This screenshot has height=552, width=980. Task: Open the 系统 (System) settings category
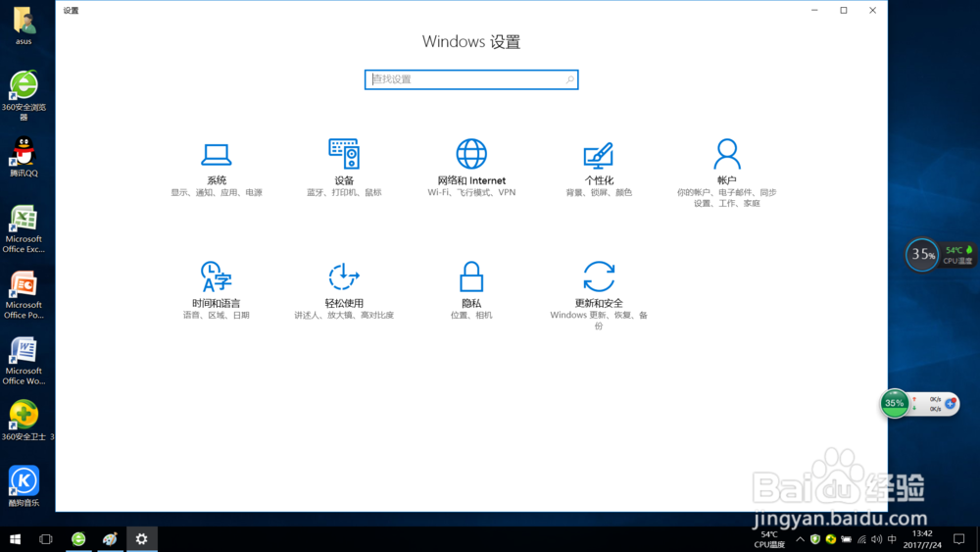pyautogui.click(x=217, y=169)
